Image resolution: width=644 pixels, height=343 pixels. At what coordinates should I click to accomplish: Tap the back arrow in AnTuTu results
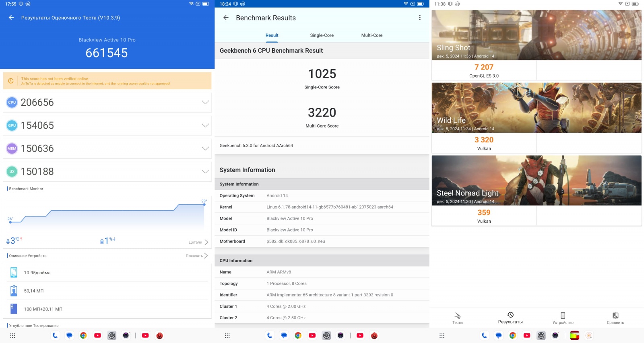click(11, 18)
